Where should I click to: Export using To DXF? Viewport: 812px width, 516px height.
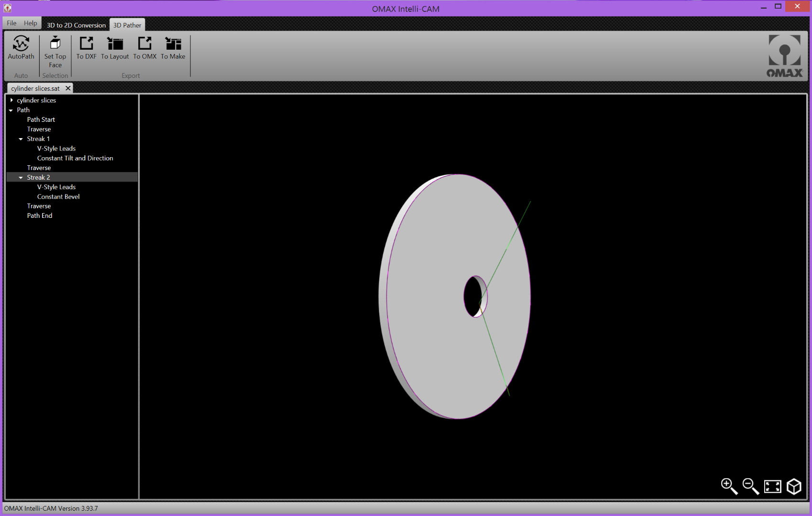[x=87, y=48]
